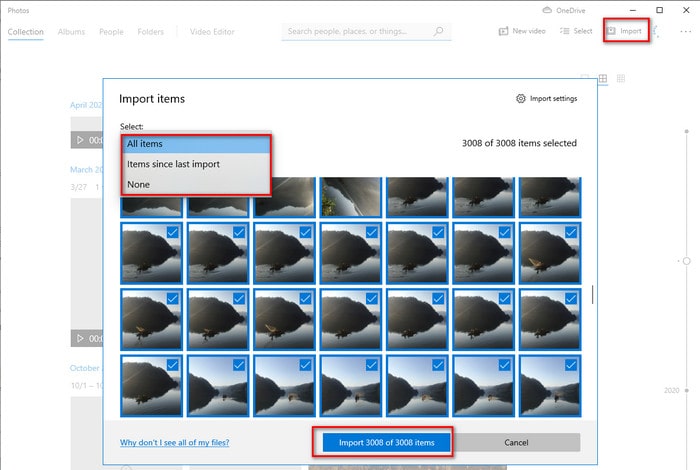Click the search people, places, things field
The height and width of the screenshot is (470, 700).
tap(358, 32)
